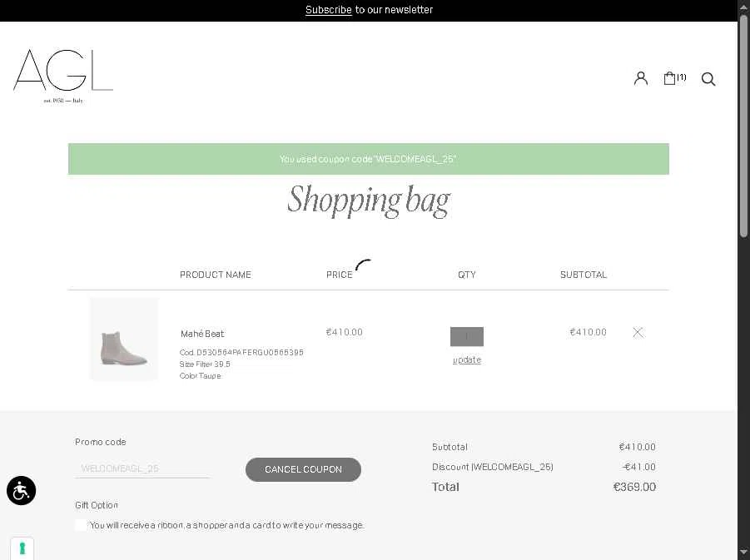Remove Mahé Beat item with X icon
This screenshot has width=750, height=560.
tap(638, 332)
